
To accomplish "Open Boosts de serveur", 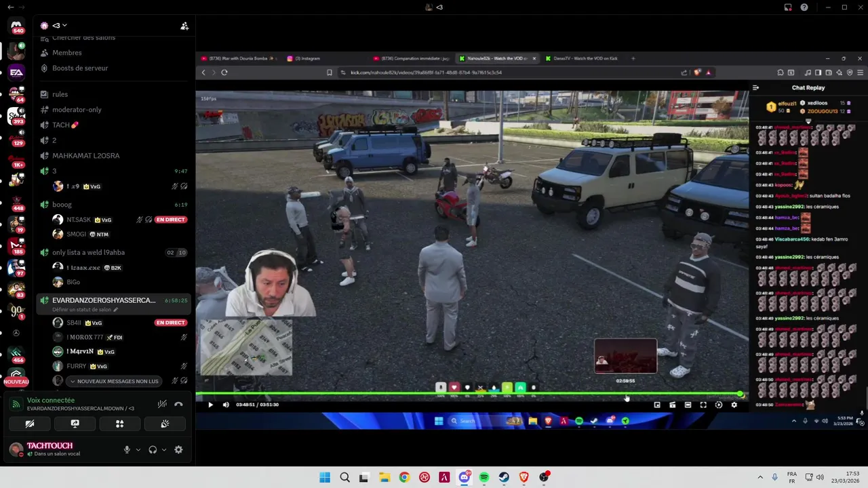I will (80, 68).
